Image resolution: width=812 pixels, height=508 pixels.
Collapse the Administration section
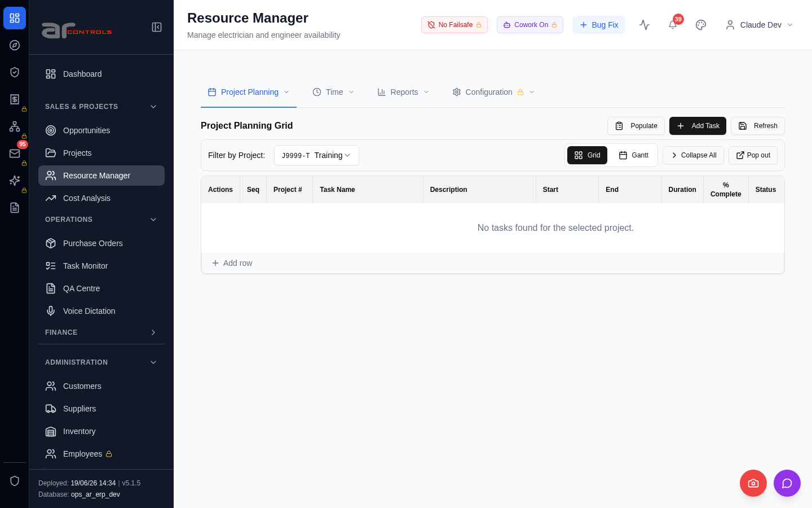tap(101, 362)
